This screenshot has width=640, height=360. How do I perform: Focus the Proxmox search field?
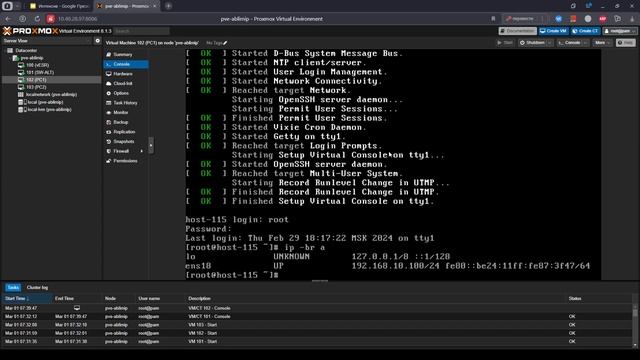tap(142, 31)
